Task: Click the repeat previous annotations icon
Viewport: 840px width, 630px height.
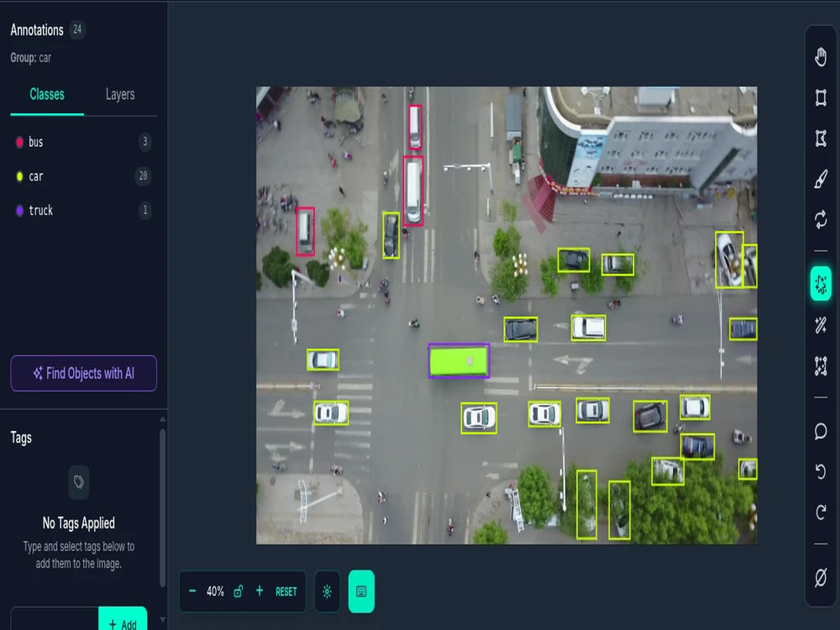Action: click(820, 219)
